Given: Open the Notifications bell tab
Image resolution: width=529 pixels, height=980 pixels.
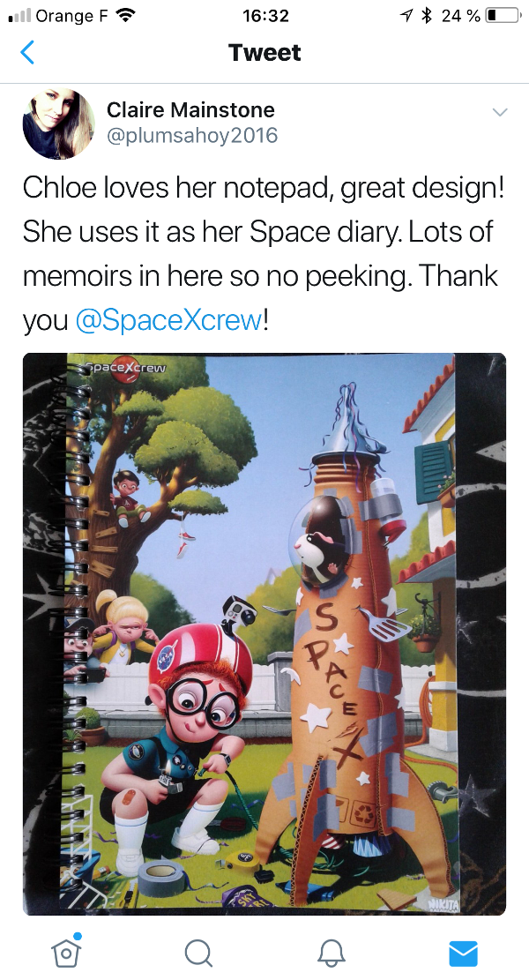Looking at the screenshot, I should [331, 954].
